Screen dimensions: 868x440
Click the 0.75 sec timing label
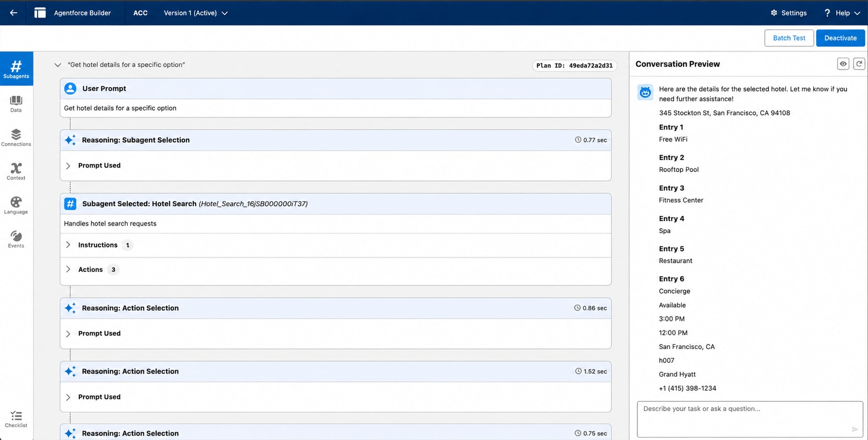point(595,434)
